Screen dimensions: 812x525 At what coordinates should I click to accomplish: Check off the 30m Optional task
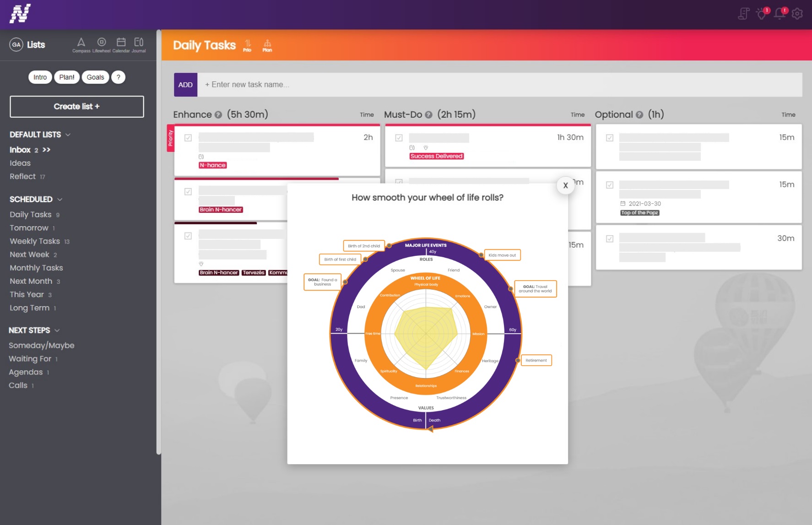[x=610, y=238]
